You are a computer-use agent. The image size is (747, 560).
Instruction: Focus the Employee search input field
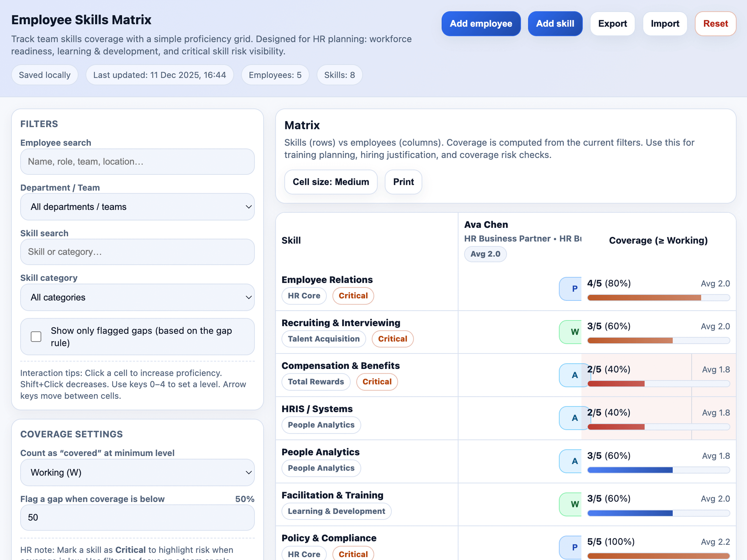pyautogui.click(x=138, y=162)
